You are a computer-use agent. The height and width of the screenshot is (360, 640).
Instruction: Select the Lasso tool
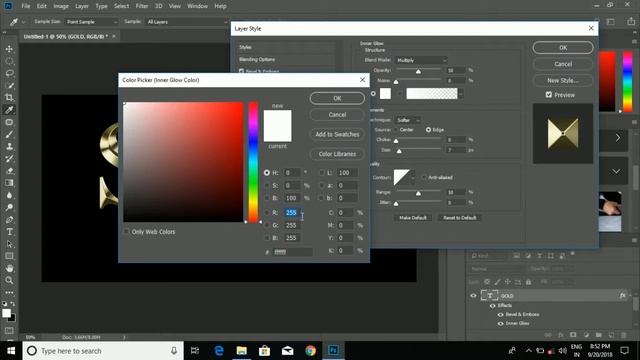(9, 73)
